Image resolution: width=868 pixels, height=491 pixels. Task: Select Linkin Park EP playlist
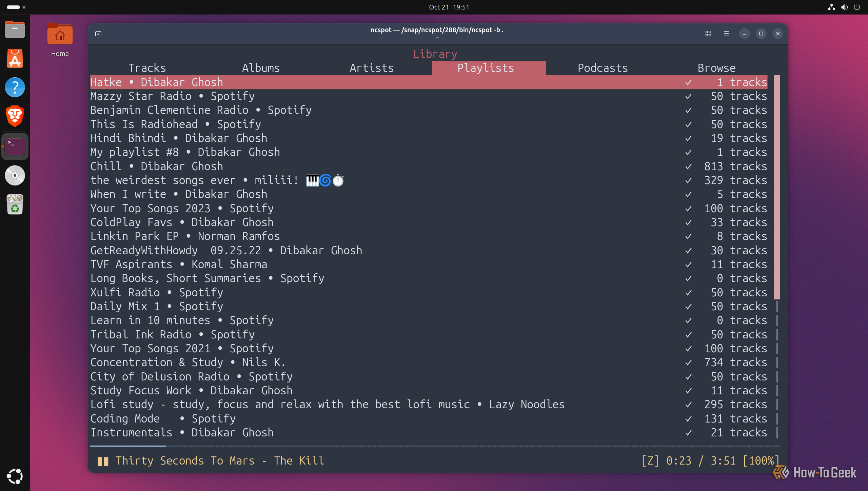[x=429, y=236]
